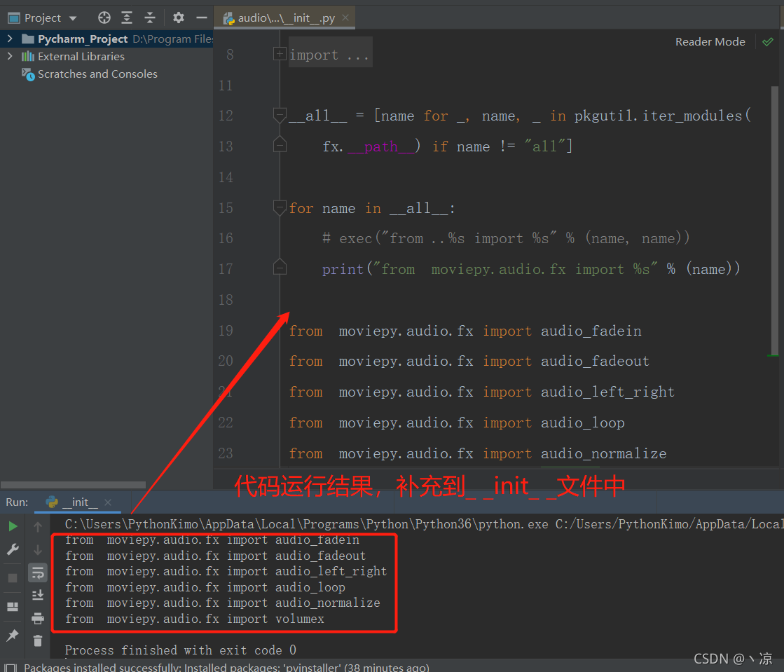Expand the External Libraries tree node
Viewport: 784px width, 672px height.
pyautogui.click(x=10, y=56)
